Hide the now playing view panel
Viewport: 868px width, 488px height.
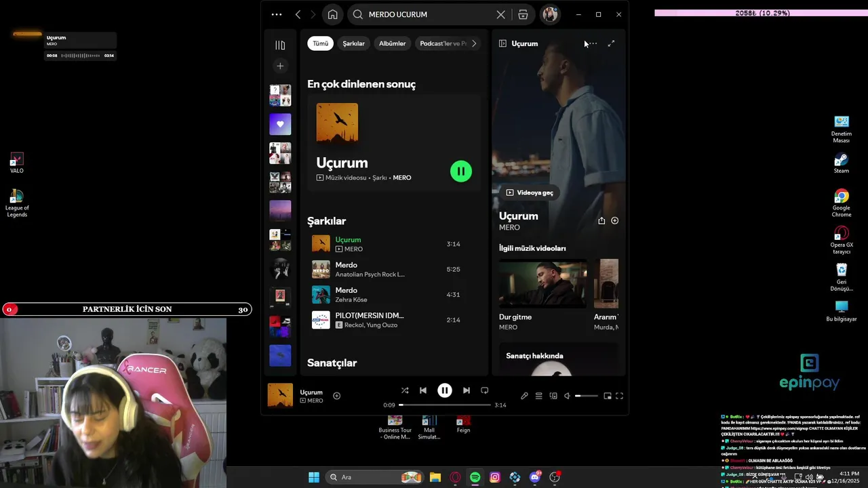click(502, 43)
